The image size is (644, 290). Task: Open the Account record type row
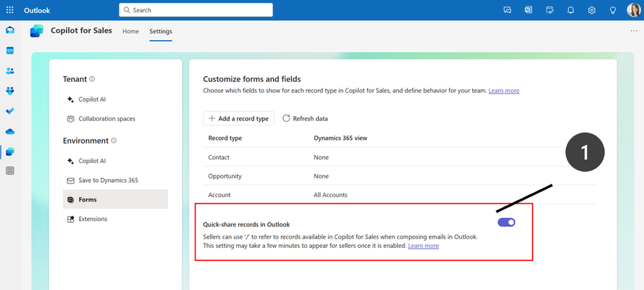pyautogui.click(x=400, y=195)
